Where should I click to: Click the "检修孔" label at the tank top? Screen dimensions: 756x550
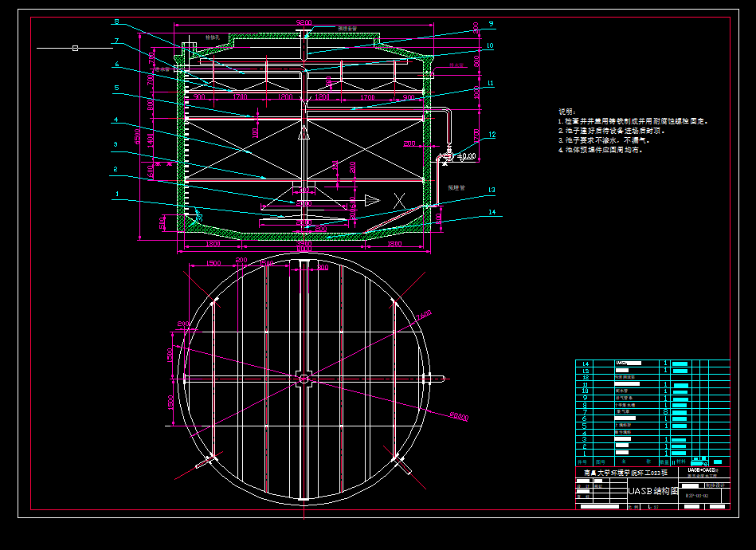(212, 37)
